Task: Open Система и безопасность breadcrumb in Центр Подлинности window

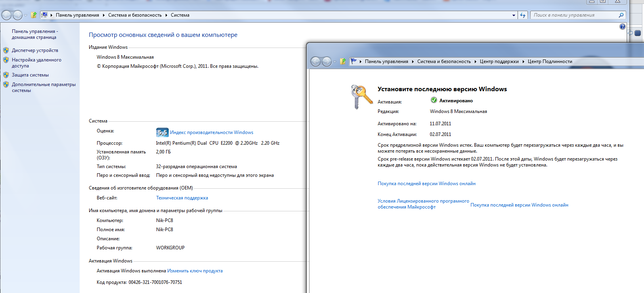Action: pyautogui.click(x=444, y=61)
